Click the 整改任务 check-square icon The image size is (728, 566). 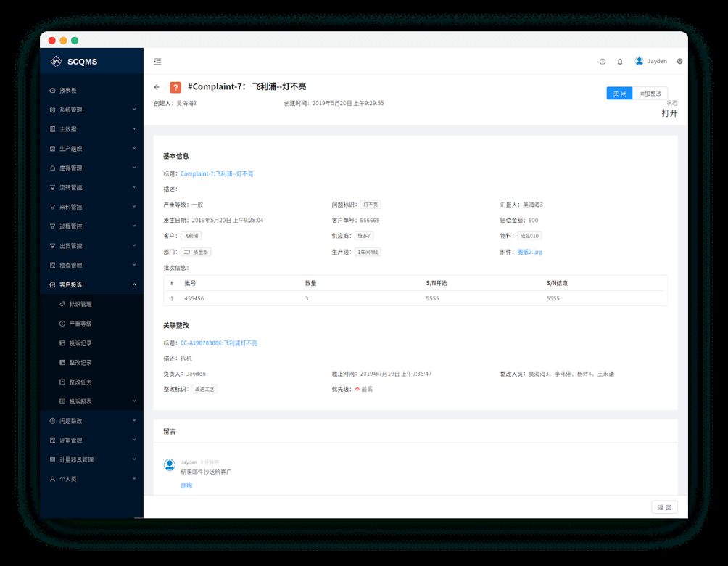[62, 382]
